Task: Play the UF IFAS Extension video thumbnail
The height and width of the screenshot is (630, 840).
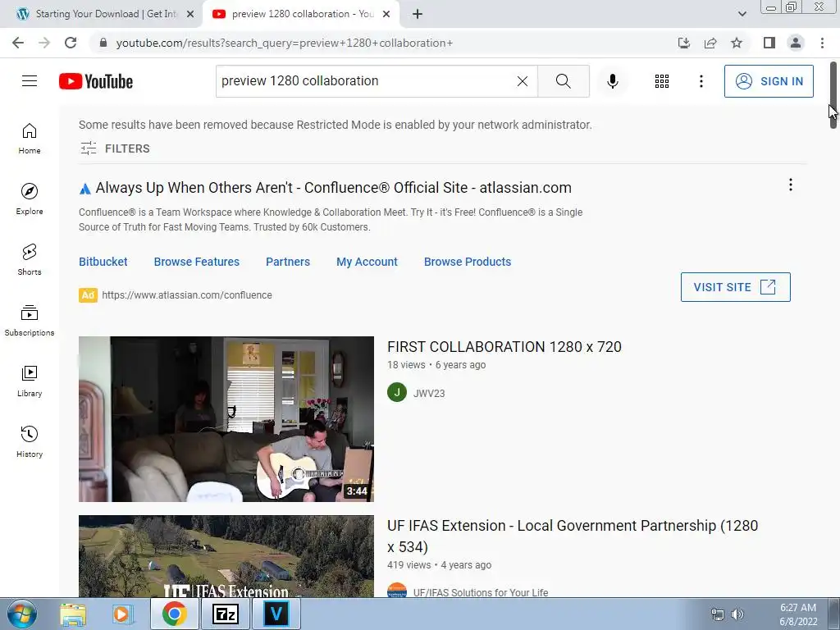Action: (226, 556)
